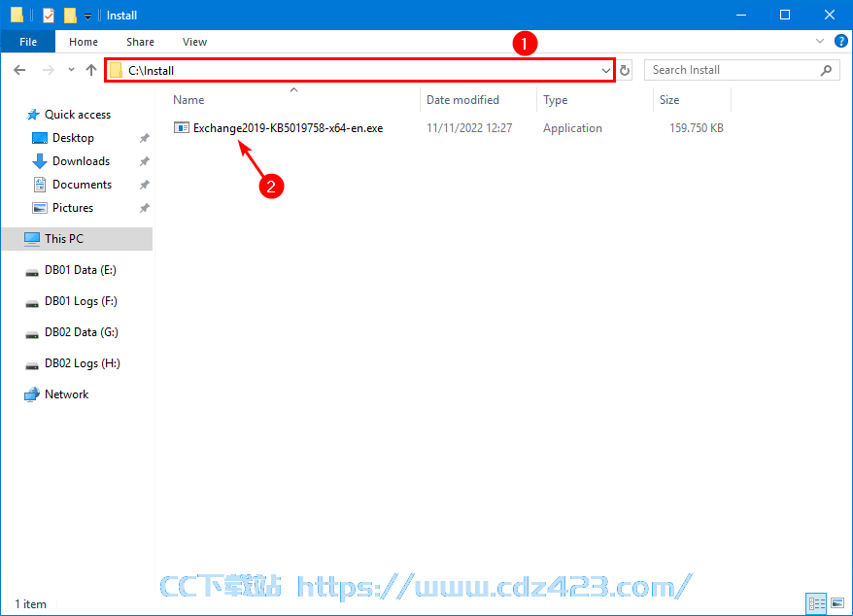Viewport: 853px width, 616px height.
Task: Select Network in the navigation pane
Action: tap(66, 394)
